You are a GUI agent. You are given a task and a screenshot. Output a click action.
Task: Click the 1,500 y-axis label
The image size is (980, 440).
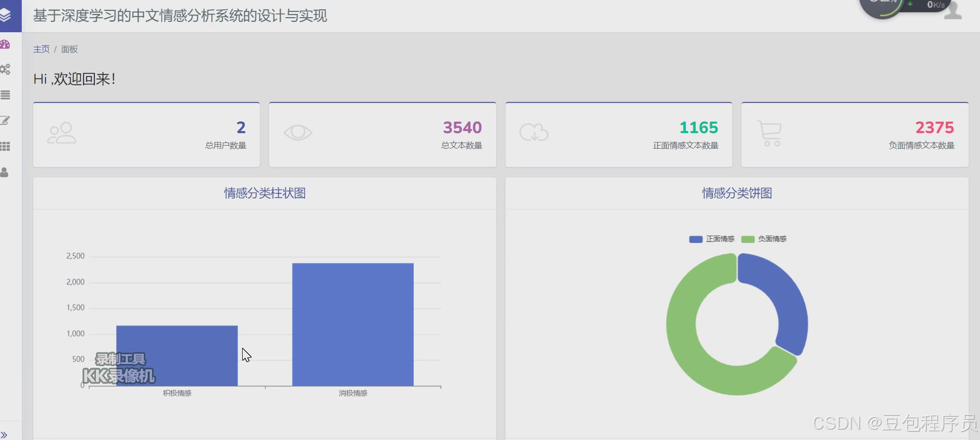(75, 308)
